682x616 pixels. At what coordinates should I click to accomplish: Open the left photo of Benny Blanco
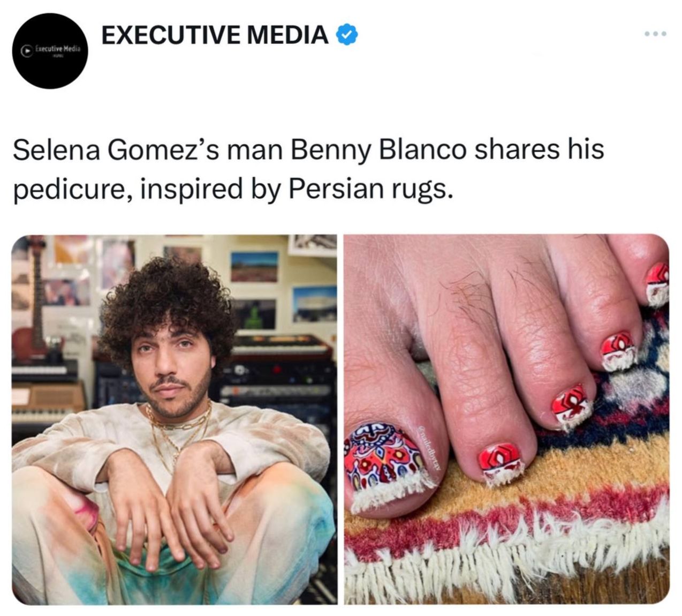click(x=175, y=419)
